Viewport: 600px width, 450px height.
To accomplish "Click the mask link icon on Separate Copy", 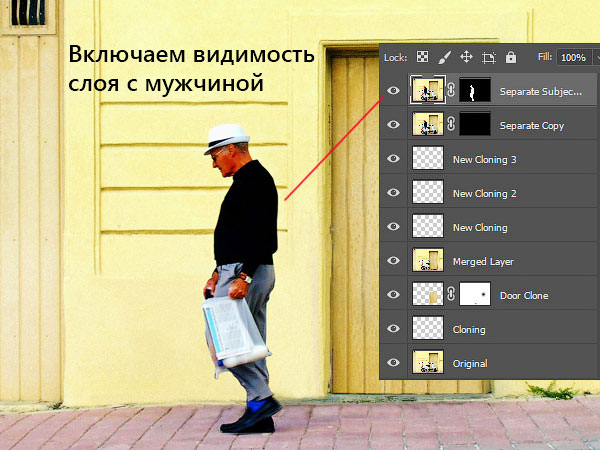I will [x=451, y=124].
